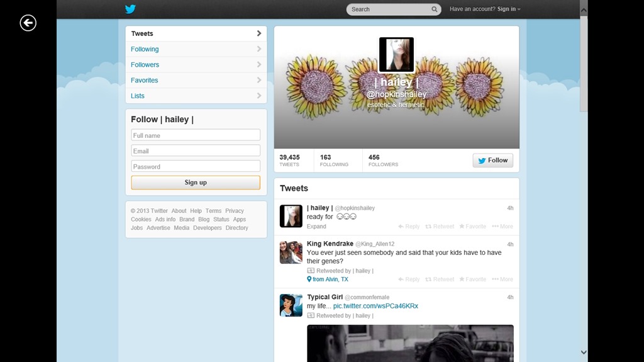Image resolution: width=644 pixels, height=362 pixels.
Task: Open the Jobs footer link
Action: pos(136,228)
